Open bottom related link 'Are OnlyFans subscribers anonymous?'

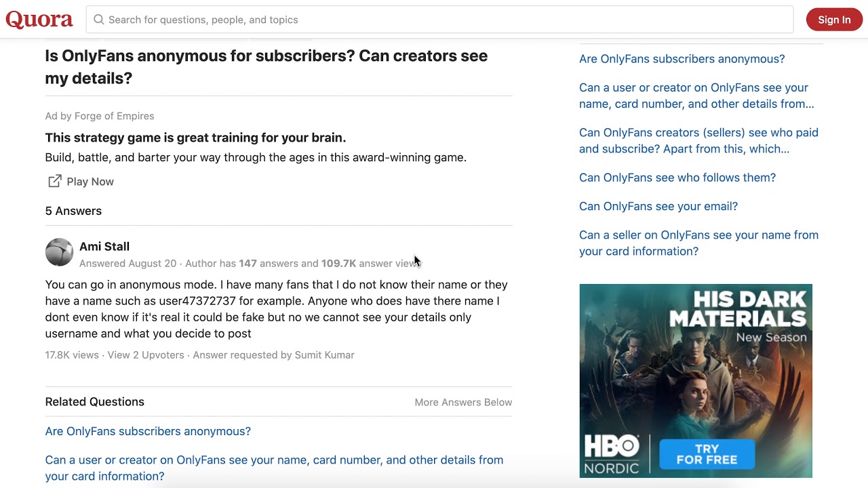point(148,431)
